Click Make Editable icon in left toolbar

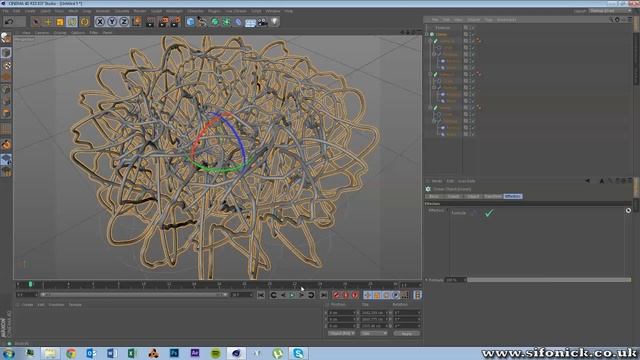click(x=6, y=38)
